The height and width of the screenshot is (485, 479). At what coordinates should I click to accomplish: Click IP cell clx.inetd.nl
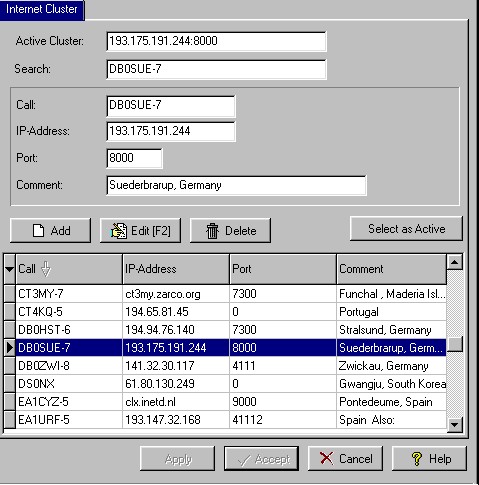pos(176,402)
